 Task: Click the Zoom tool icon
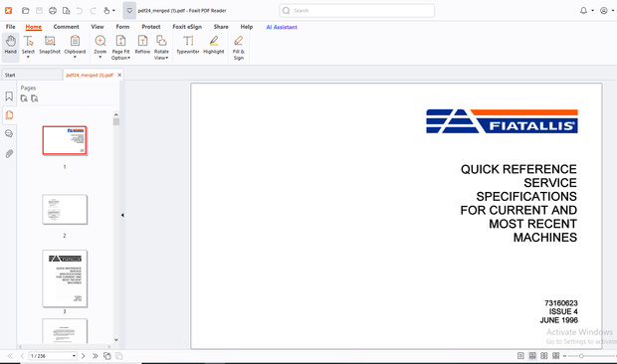[x=101, y=41]
